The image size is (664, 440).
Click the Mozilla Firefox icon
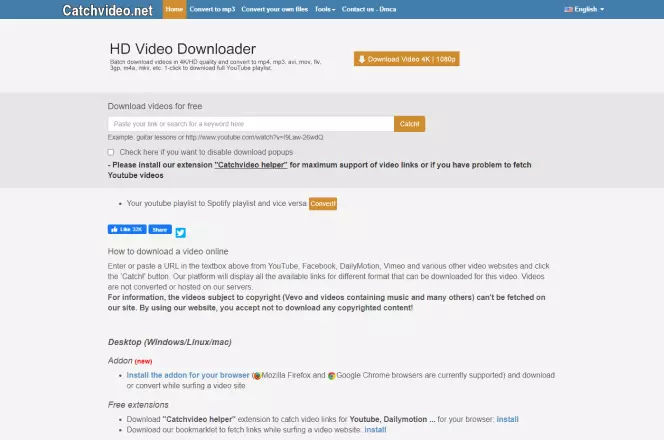coord(257,376)
